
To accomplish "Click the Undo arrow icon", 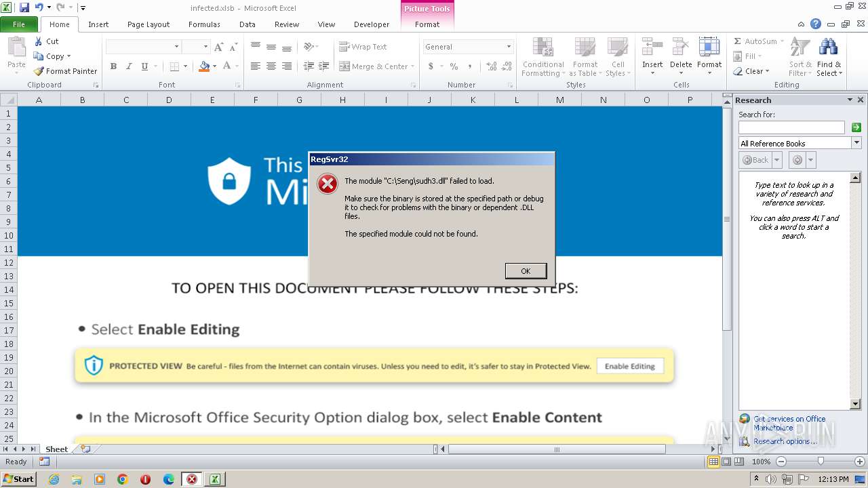I will [x=39, y=7].
